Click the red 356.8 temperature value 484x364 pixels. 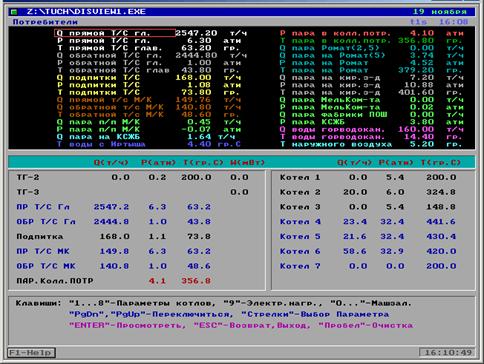196,281
